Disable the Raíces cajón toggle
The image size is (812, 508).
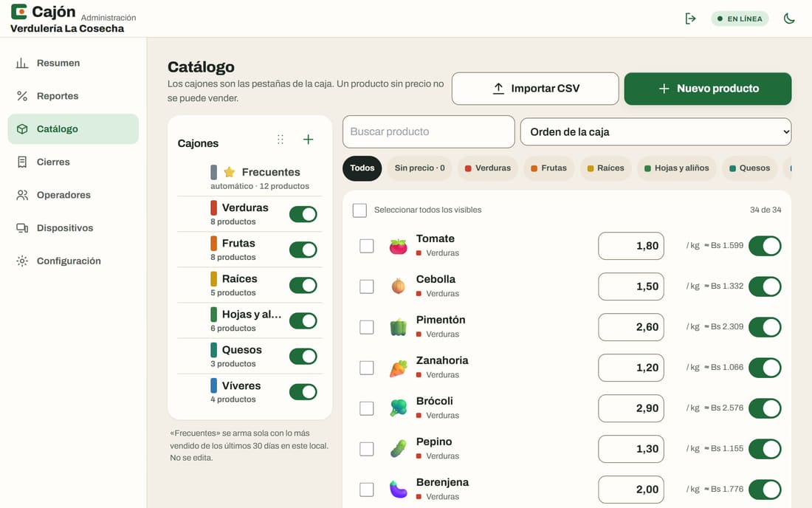pyautogui.click(x=303, y=285)
